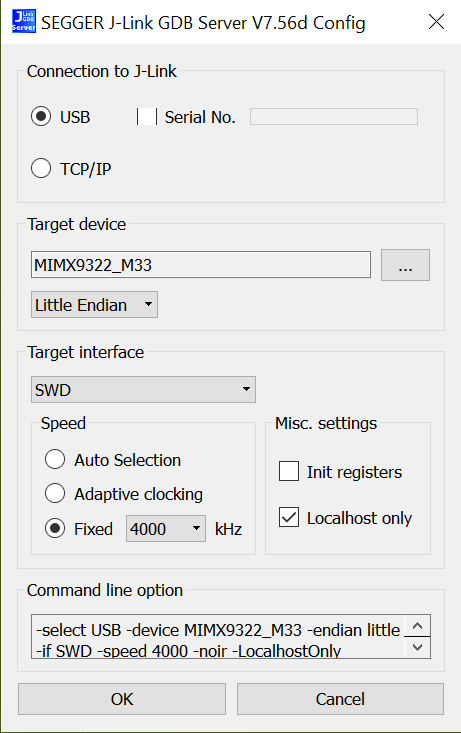The image size is (461, 733).
Task: Expand the SWD target interface dropdown
Action: click(144, 389)
